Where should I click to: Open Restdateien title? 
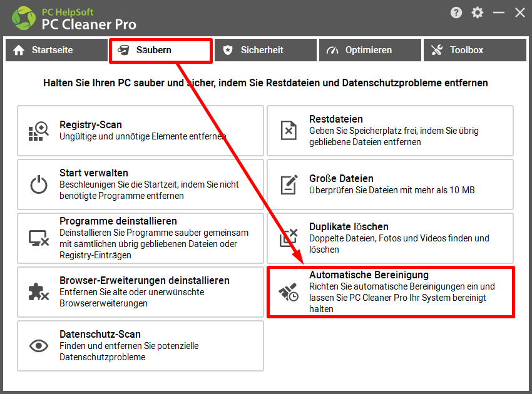(336, 119)
